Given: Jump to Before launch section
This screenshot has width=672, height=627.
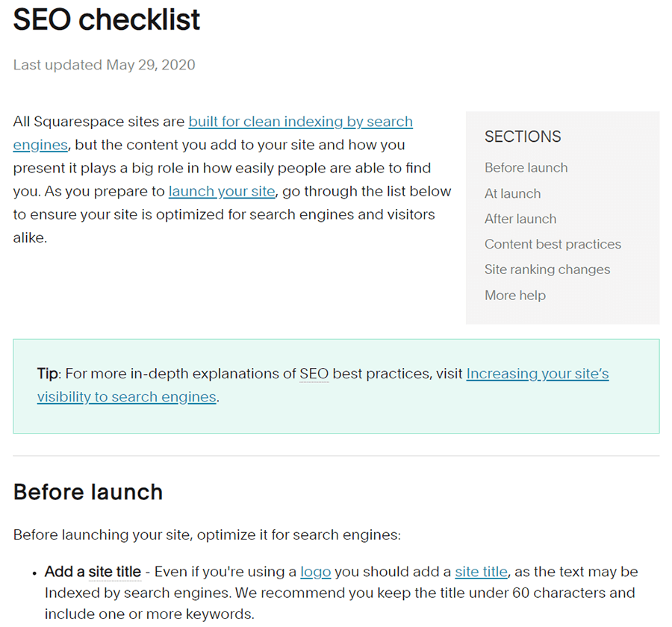Looking at the screenshot, I should (526, 167).
